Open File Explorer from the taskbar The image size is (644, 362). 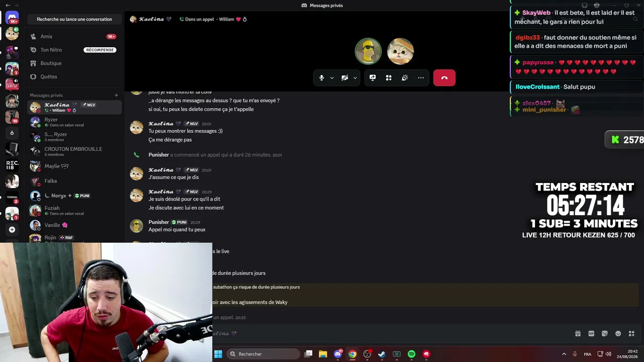(x=323, y=354)
